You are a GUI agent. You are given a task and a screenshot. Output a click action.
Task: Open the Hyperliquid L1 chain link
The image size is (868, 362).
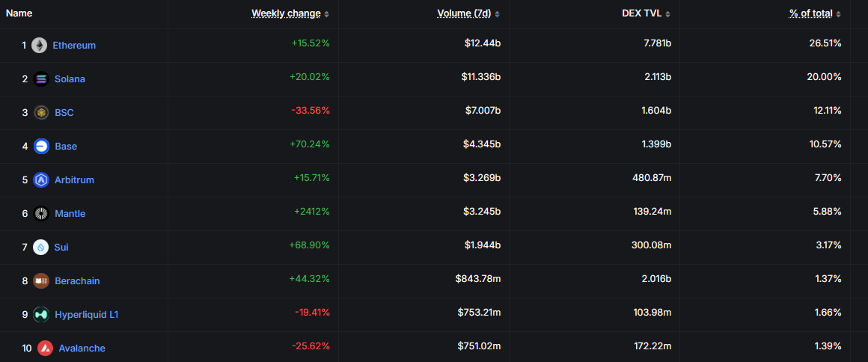click(x=86, y=315)
